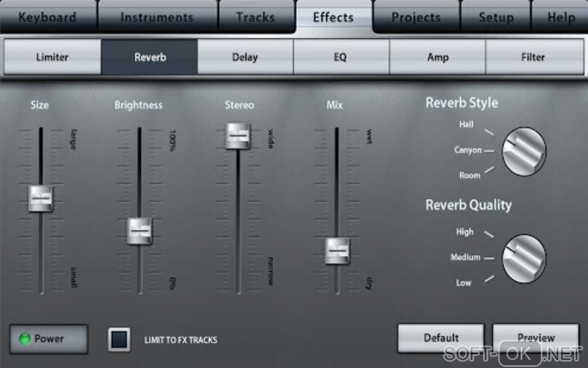
Task: Open the Setup tab
Action: coord(496,17)
